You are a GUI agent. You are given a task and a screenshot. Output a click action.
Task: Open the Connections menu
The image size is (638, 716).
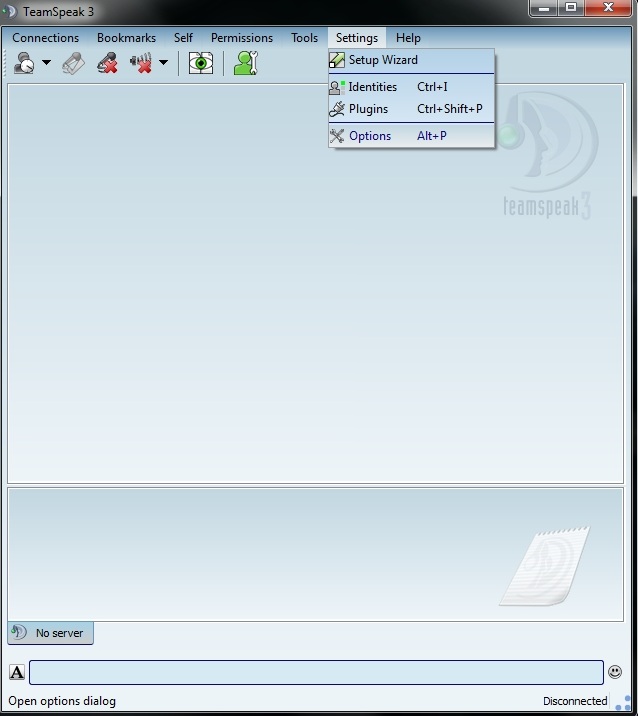46,38
